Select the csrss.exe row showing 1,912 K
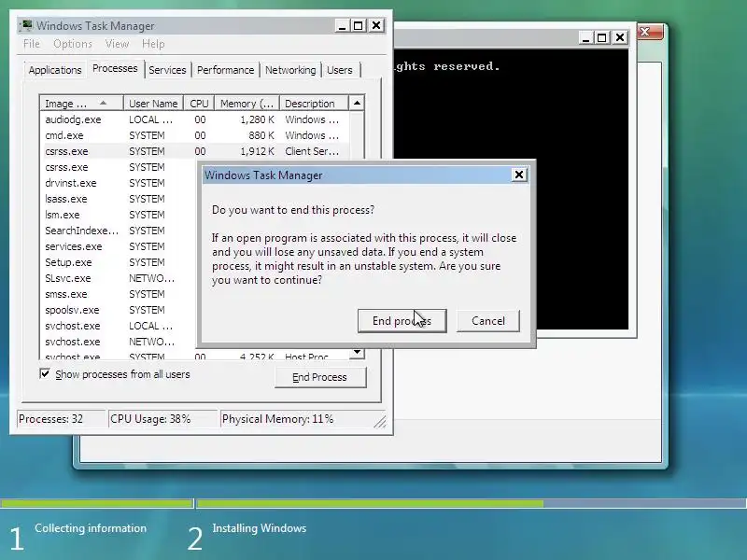Screen dimensions: 747x560 coord(194,151)
